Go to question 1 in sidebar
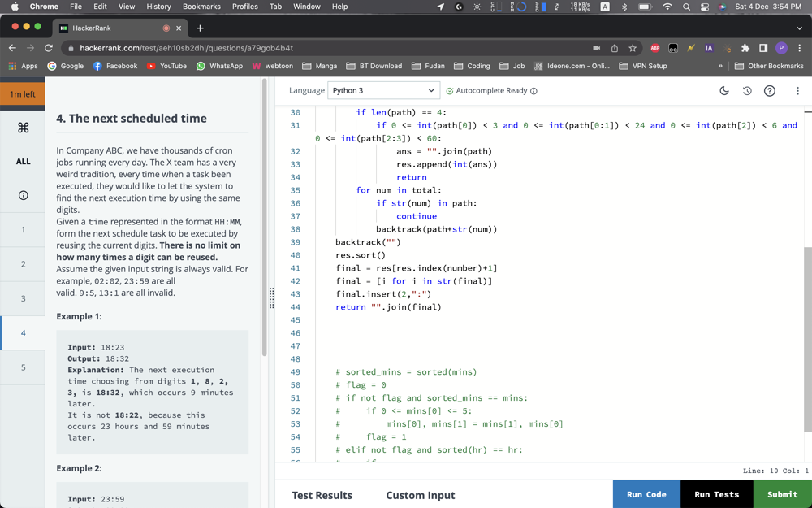The height and width of the screenshot is (508, 812). (23, 229)
